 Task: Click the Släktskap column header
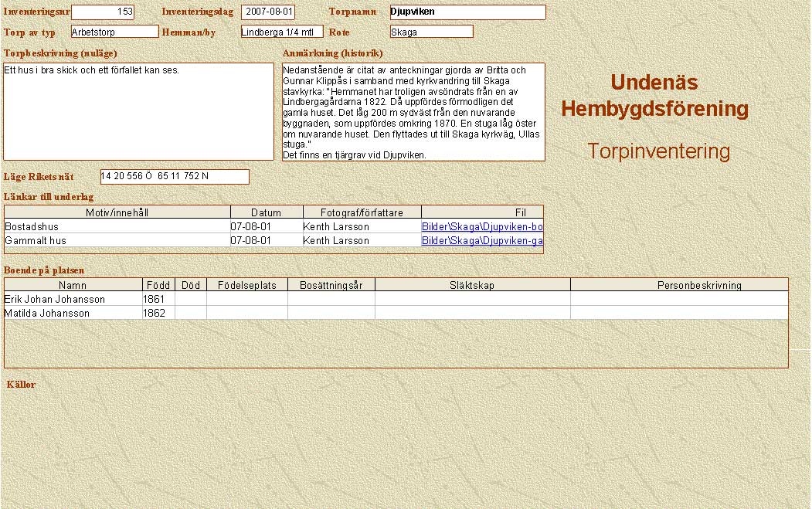472,286
